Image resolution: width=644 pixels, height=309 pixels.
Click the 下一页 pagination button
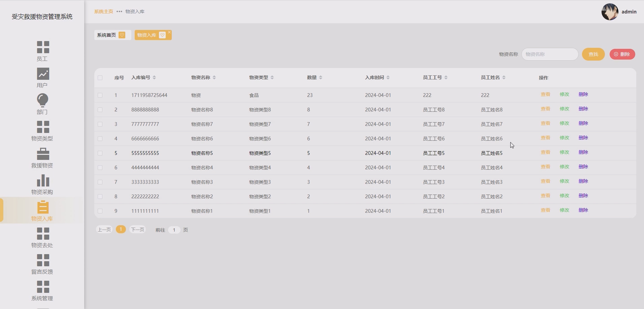click(x=137, y=230)
